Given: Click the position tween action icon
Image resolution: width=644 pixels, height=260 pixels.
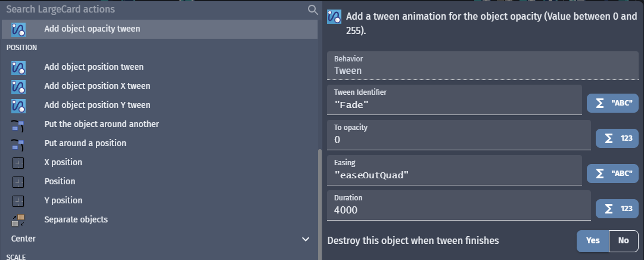Looking at the screenshot, I should pos(18,67).
